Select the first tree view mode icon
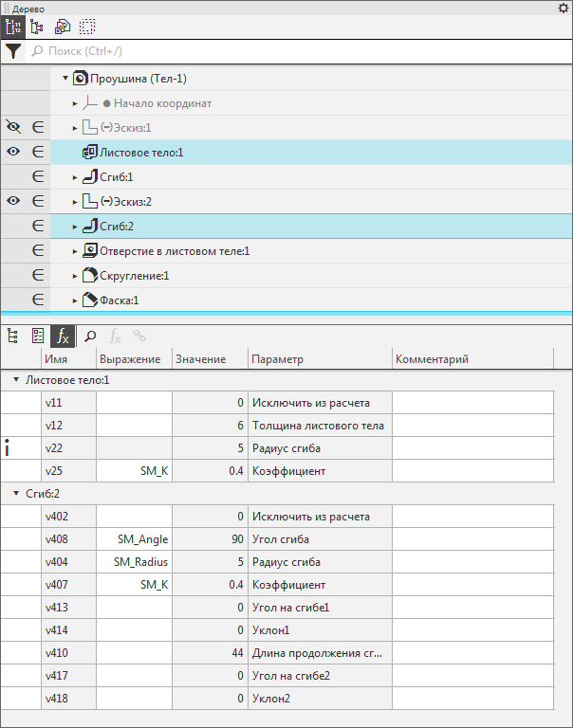The height and width of the screenshot is (728, 573). (14, 27)
